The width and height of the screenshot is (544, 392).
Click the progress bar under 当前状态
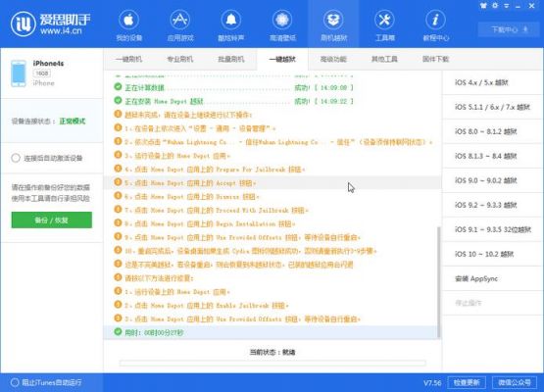tap(272, 364)
